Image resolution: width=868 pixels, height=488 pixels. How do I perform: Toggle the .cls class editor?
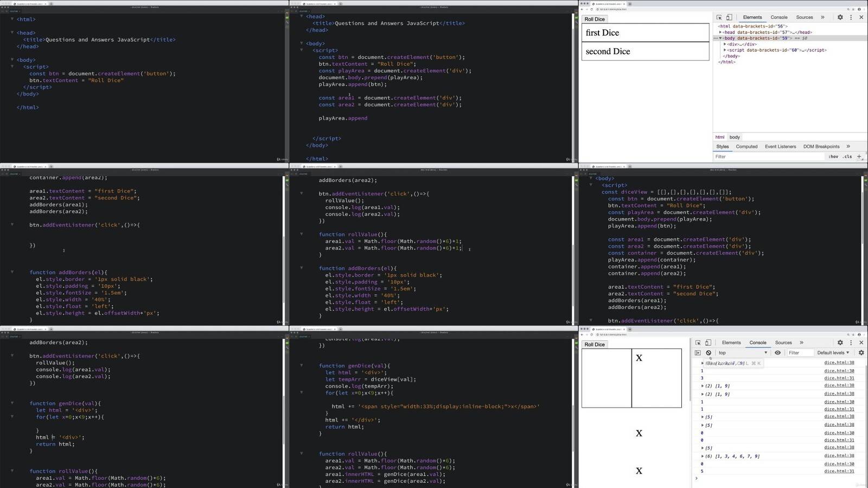tap(847, 157)
